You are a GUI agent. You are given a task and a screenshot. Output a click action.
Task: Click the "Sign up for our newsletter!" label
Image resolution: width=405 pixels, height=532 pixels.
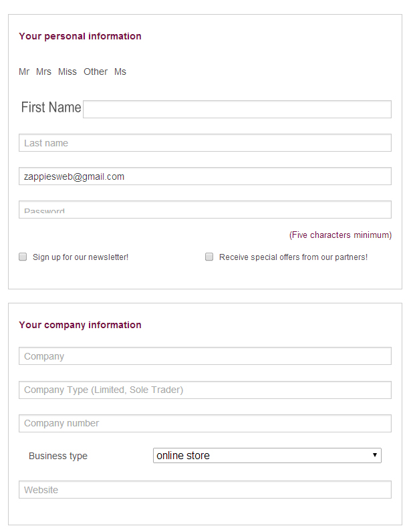point(80,257)
